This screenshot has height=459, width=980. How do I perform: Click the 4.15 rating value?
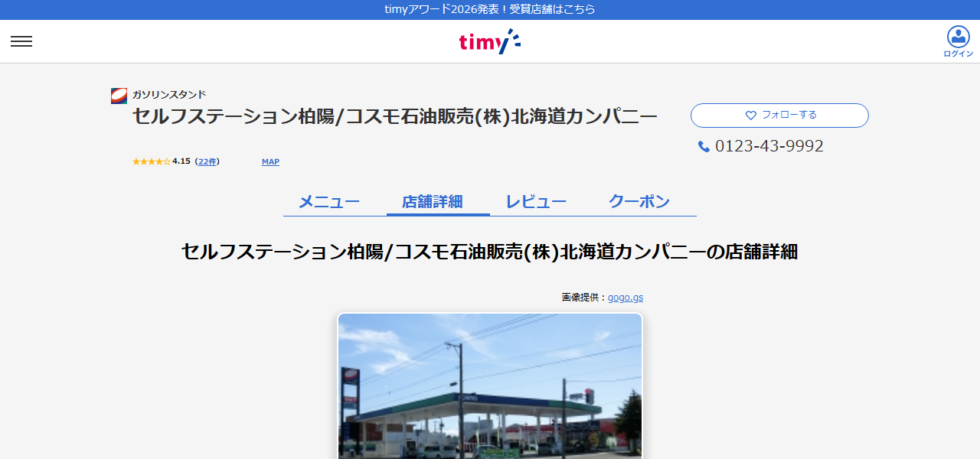pos(181,161)
